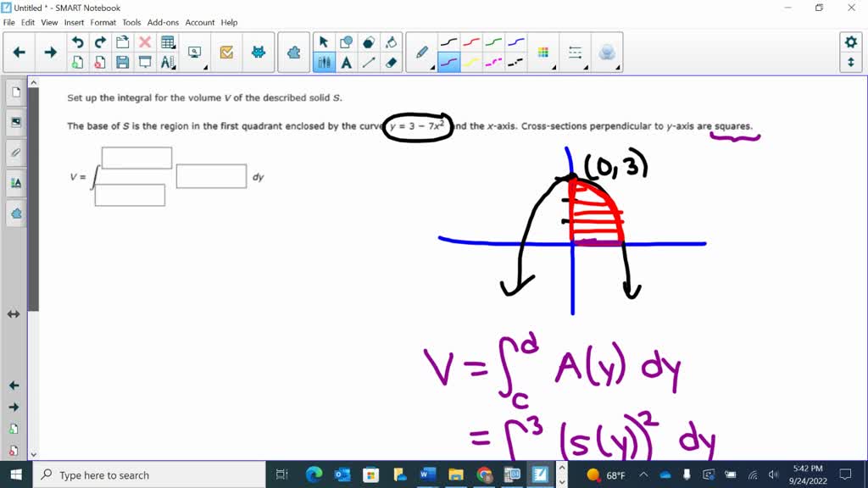Open the color palette grid
868x488 pixels.
point(542,51)
